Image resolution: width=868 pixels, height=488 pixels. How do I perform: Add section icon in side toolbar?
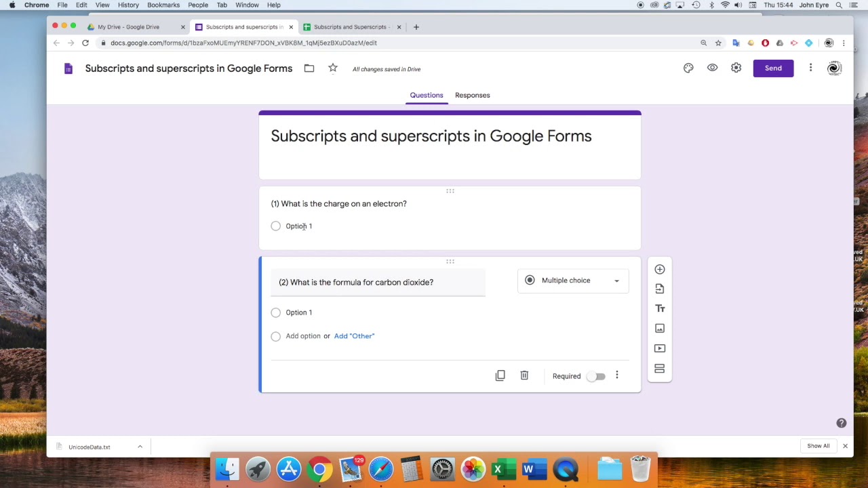(x=660, y=369)
